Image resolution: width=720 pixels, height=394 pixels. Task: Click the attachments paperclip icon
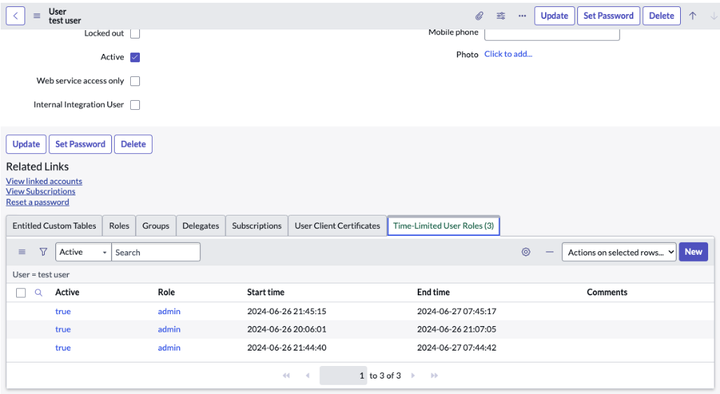(479, 16)
